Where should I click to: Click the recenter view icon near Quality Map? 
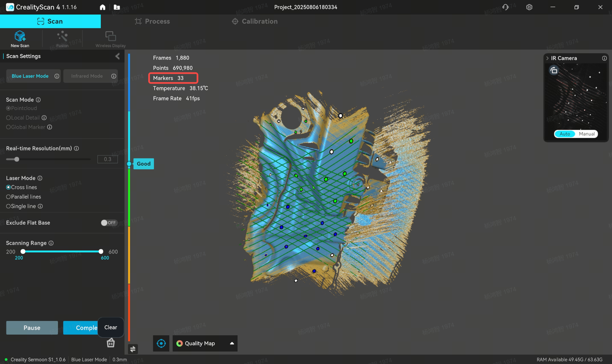[161, 343]
